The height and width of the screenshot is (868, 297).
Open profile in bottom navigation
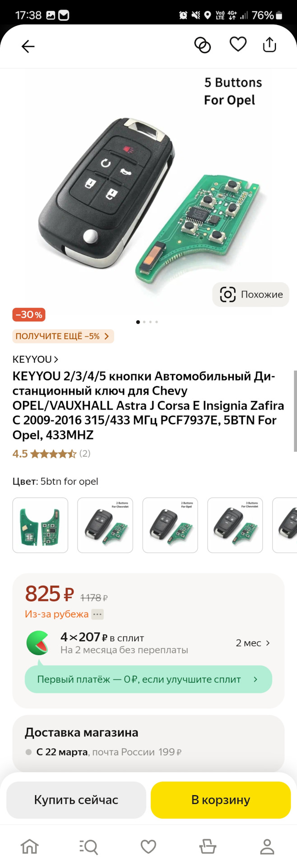pos(267,846)
